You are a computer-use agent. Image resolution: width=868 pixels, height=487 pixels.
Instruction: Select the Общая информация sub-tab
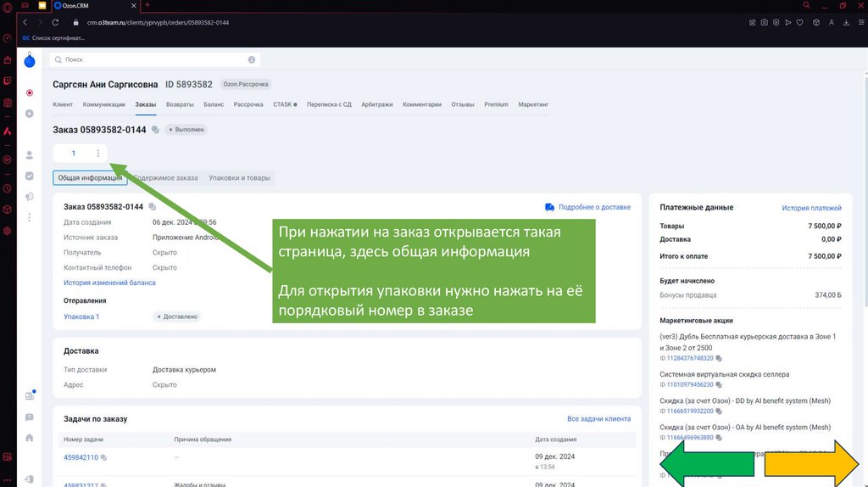pos(90,178)
